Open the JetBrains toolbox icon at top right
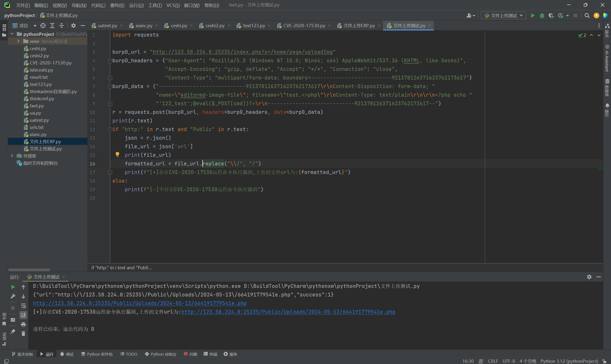This screenshot has height=364, width=611. click(605, 16)
